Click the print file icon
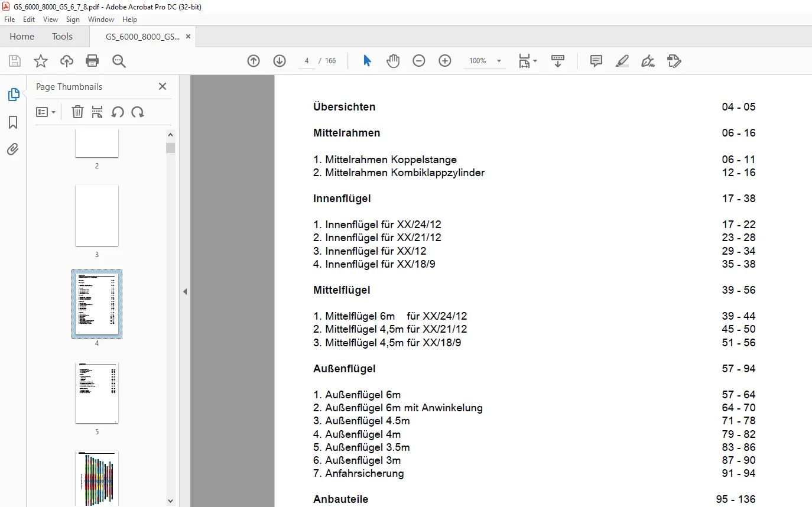Screen dimensions: 812x507 [92, 61]
